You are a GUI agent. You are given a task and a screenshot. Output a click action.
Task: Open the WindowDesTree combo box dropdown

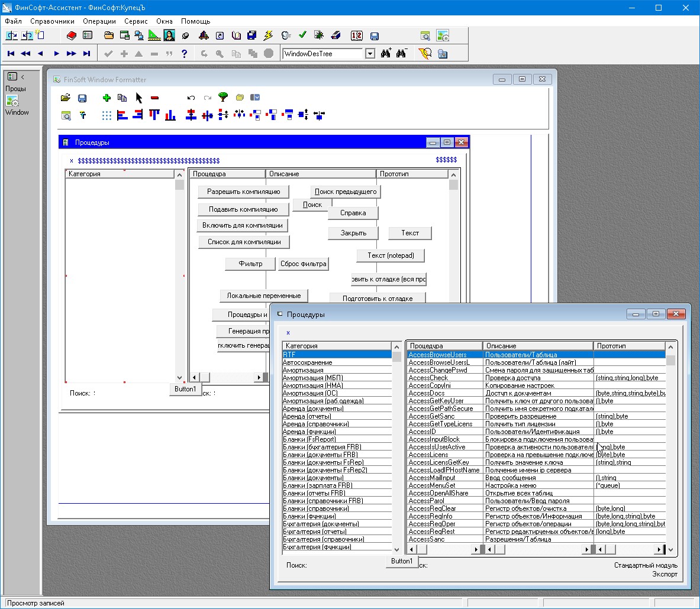(370, 54)
